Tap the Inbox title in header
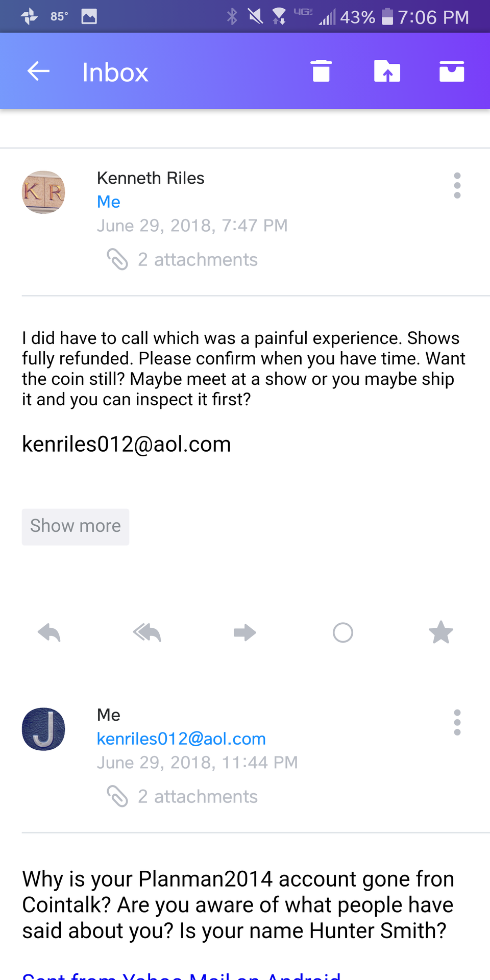The height and width of the screenshot is (980, 490). [x=115, y=72]
